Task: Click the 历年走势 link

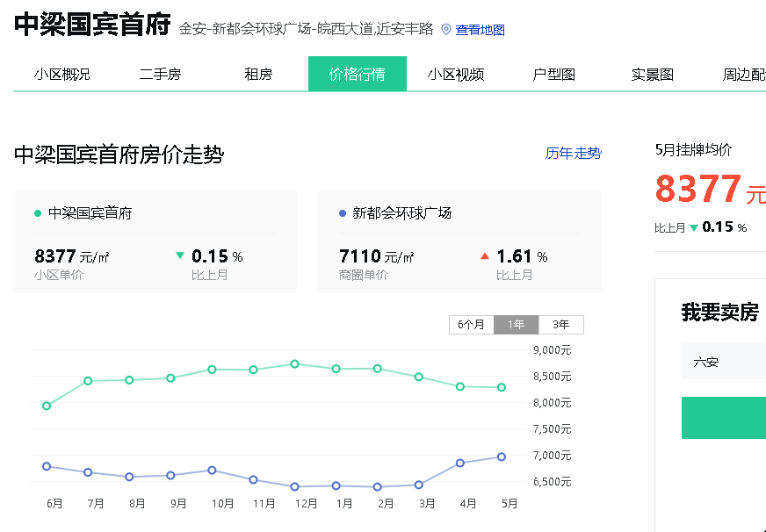Action: 573,154
